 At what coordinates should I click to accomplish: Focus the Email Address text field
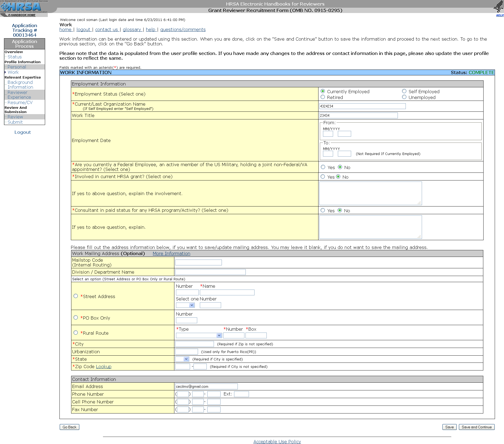[x=206, y=386]
